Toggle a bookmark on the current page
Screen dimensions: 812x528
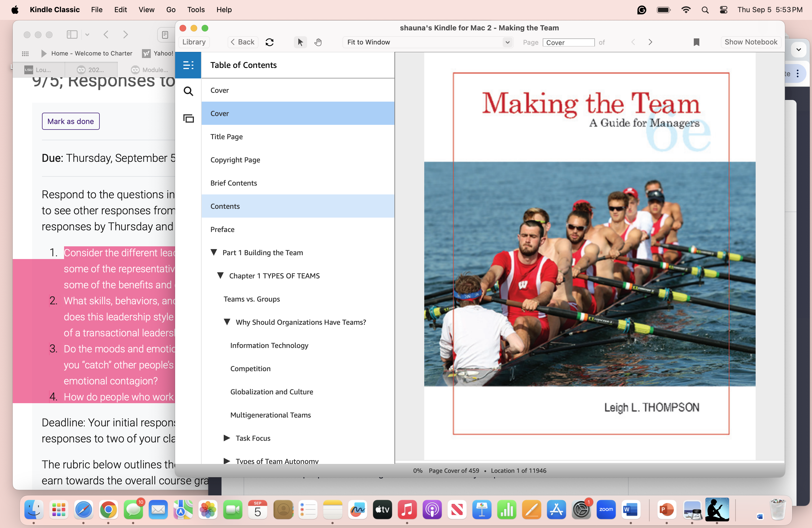696,42
